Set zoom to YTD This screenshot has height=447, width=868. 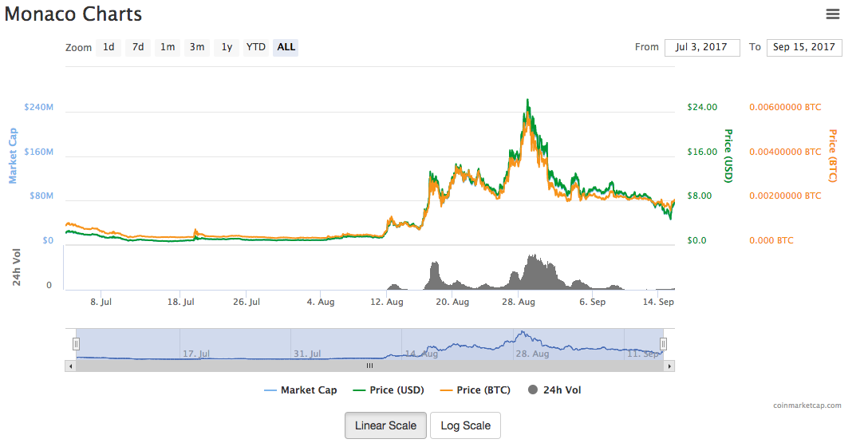256,47
